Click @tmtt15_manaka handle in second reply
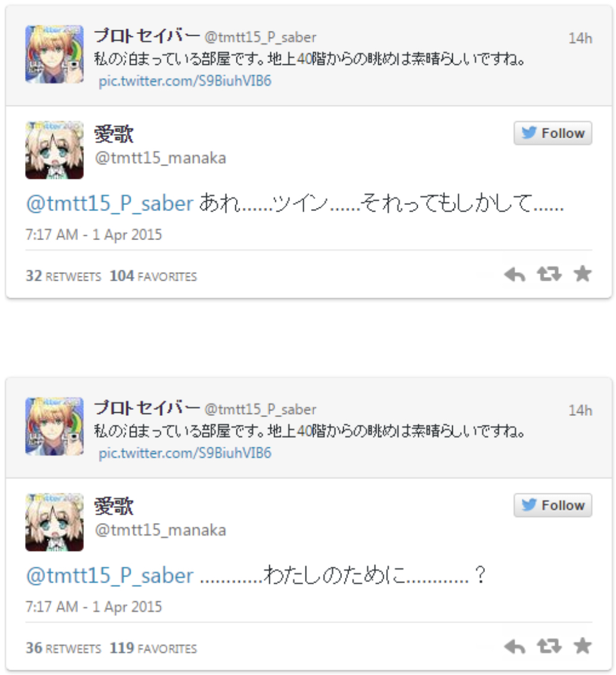The width and height of the screenshot is (616, 675). tap(160, 530)
